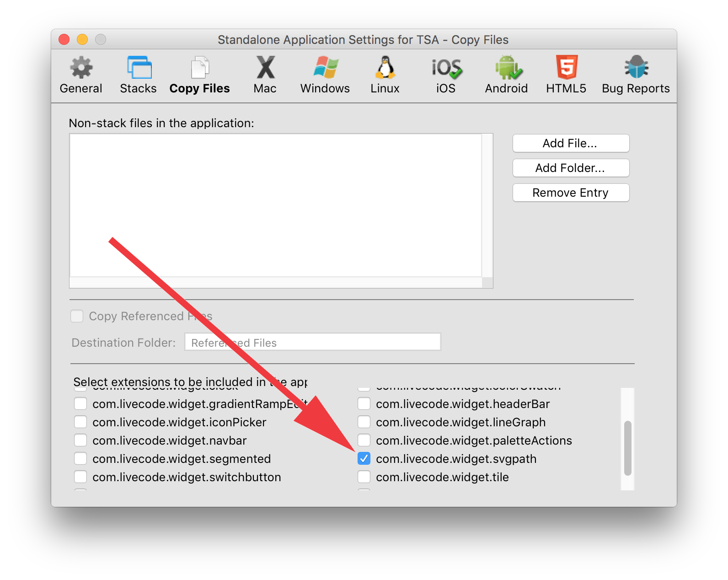
Task: Open Android deployment settings
Action: [x=506, y=75]
